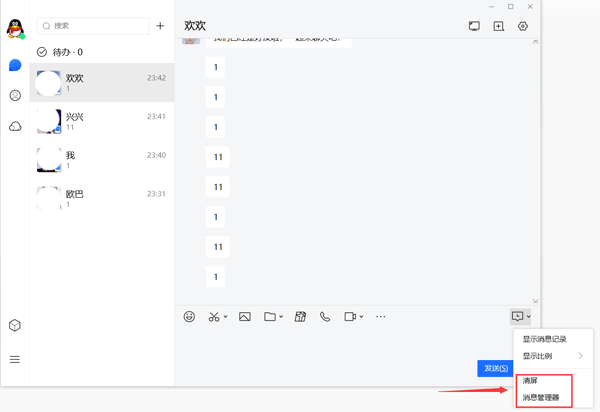Click the 23:42 timestamp on 欢欢 row

[x=157, y=78]
